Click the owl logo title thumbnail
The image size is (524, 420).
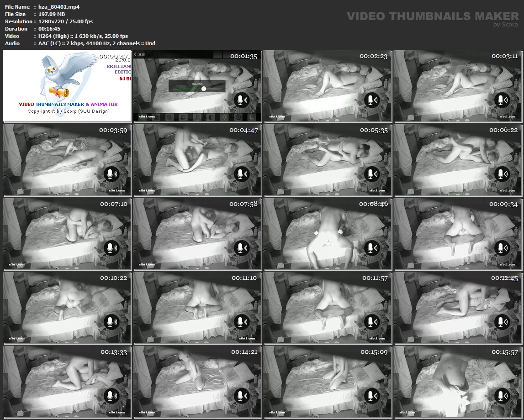[67, 86]
